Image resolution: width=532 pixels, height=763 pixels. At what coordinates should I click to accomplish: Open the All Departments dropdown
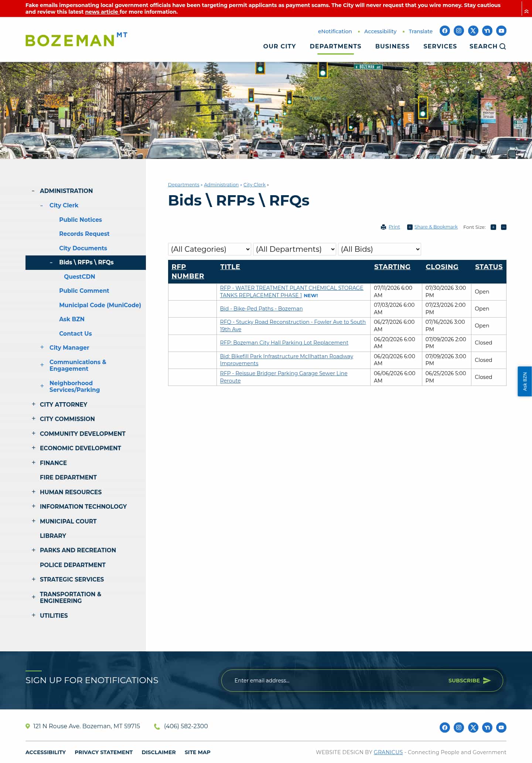(x=294, y=249)
